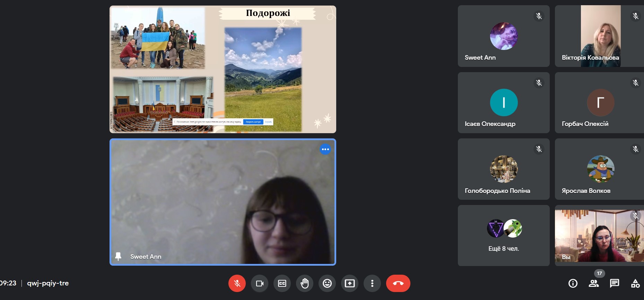The height and width of the screenshot is (300, 644).
Task: Leave the call with the red hang-up button
Action: (398, 283)
